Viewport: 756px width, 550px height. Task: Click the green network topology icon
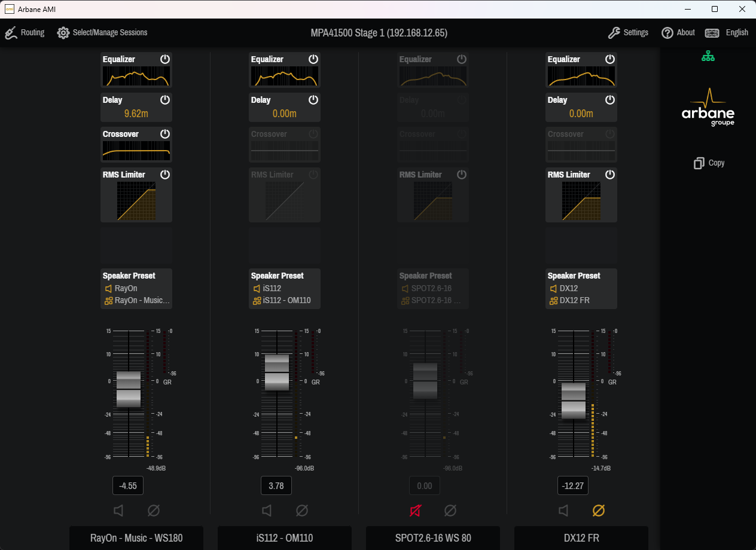point(708,56)
